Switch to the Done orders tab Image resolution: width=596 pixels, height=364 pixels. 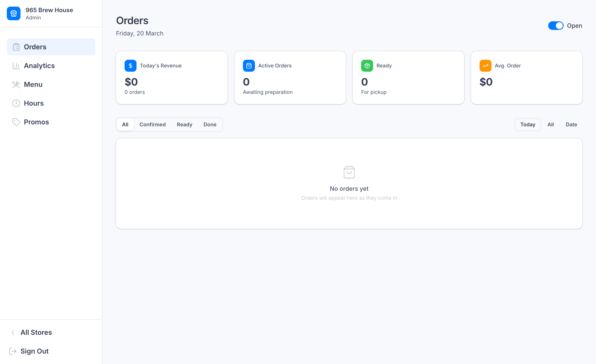click(210, 124)
